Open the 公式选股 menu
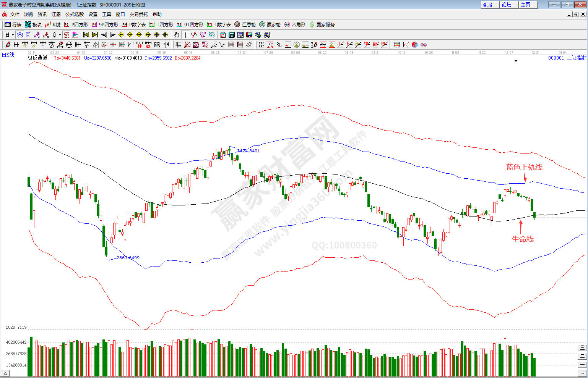The width and height of the screenshot is (588, 378). pyautogui.click(x=74, y=15)
